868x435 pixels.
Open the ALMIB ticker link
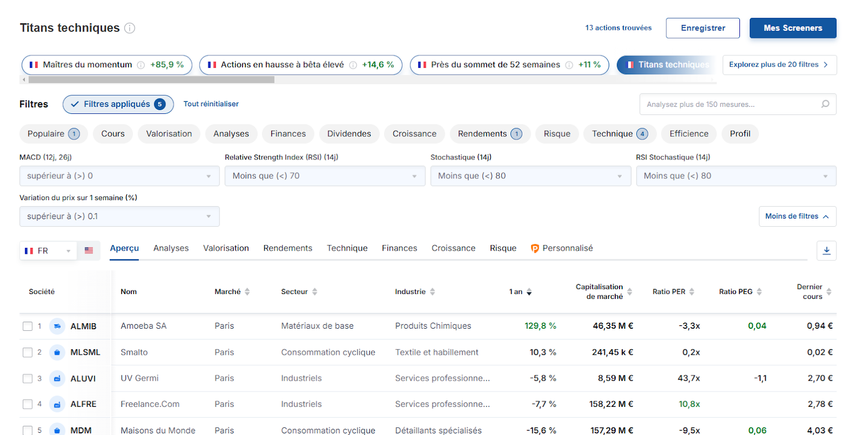tap(84, 327)
